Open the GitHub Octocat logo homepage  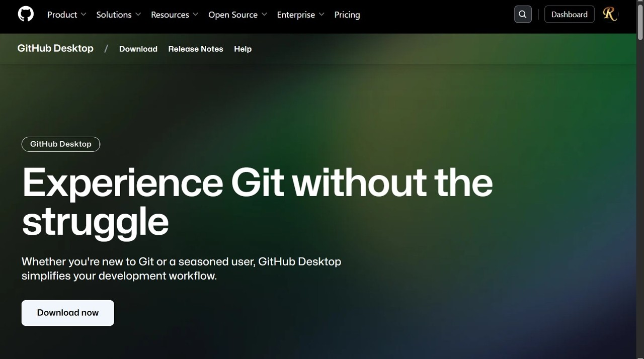tap(26, 14)
